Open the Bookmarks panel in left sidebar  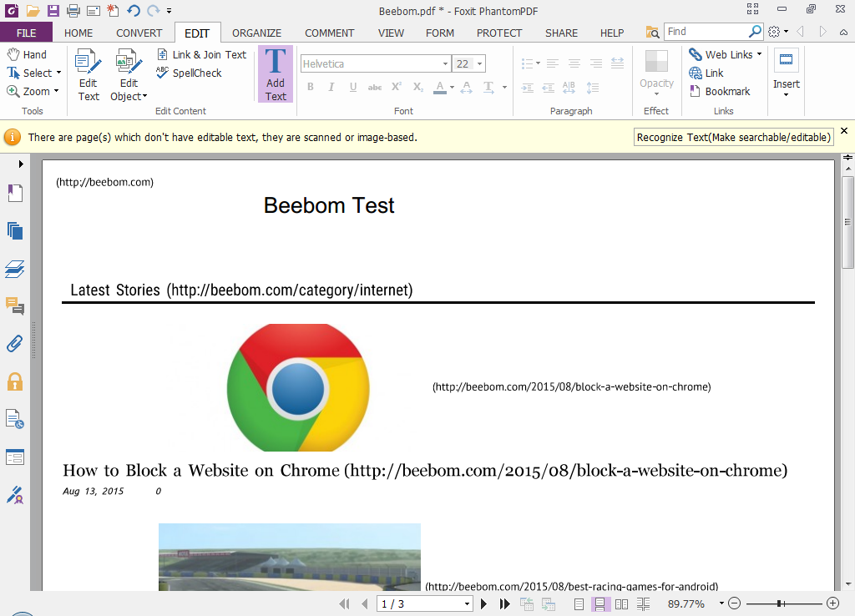[15, 193]
